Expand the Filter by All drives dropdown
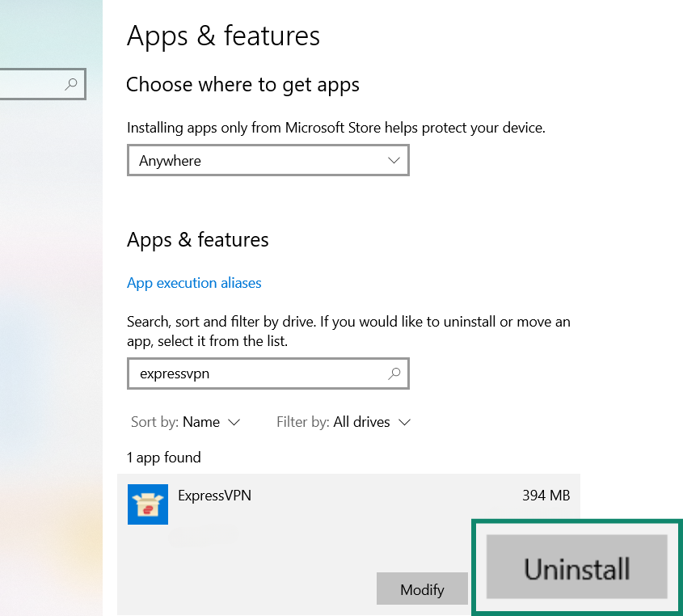Image resolution: width=683 pixels, height=616 pixels. pyautogui.click(x=344, y=422)
